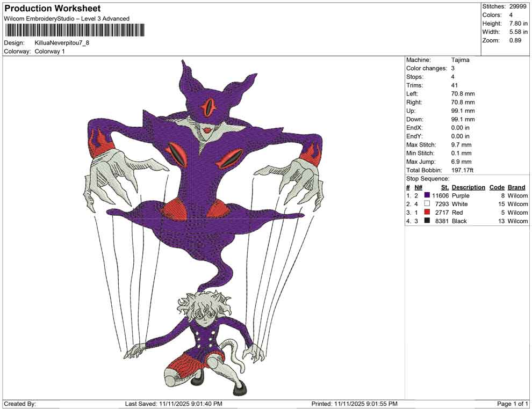The image size is (532, 409).
Task: Click the red thread color swatch
Action: 427,212
